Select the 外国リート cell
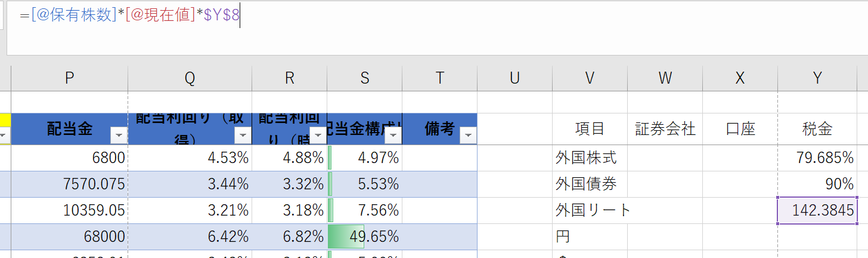This screenshot has width=868, height=258. 589,210
